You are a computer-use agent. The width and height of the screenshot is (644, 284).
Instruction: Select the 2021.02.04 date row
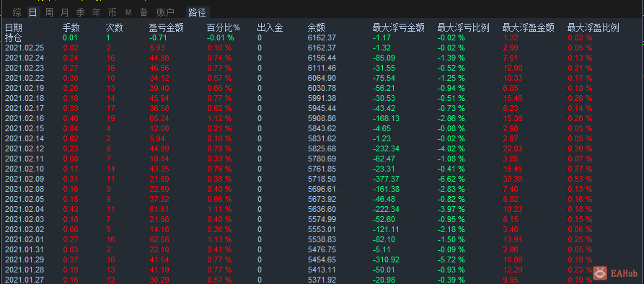tap(24, 209)
